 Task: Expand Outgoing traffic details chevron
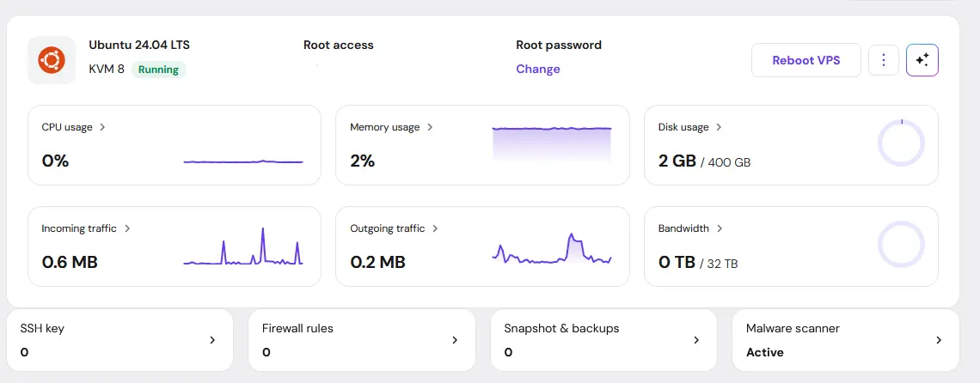click(435, 228)
